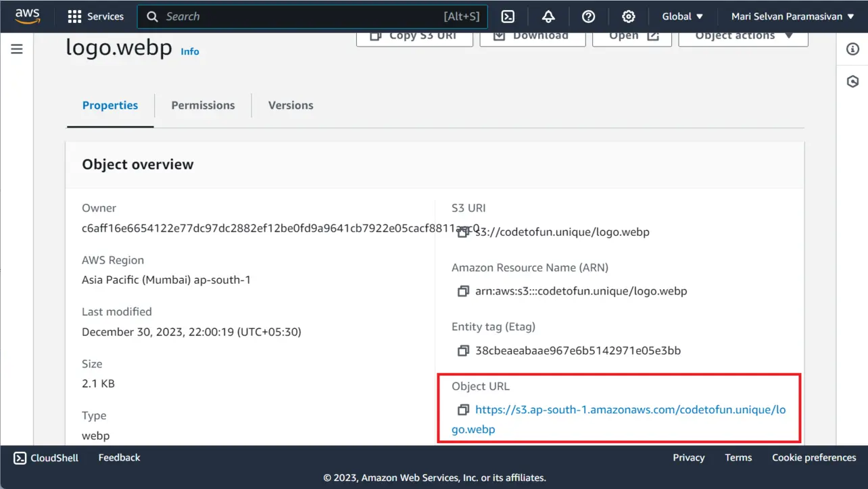Open the hexagon tools icon on right
Viewport: 868px width, 489px height.
pos(852,82)
